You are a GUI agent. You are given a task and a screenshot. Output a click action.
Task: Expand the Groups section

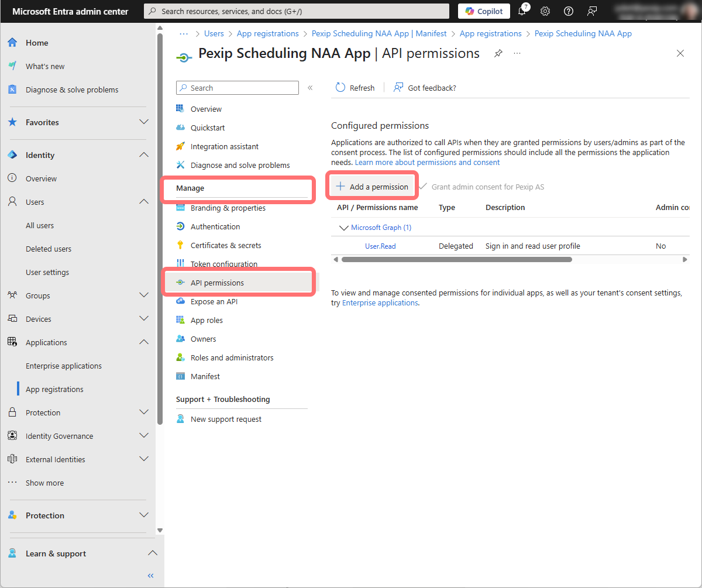click(143, 295)
